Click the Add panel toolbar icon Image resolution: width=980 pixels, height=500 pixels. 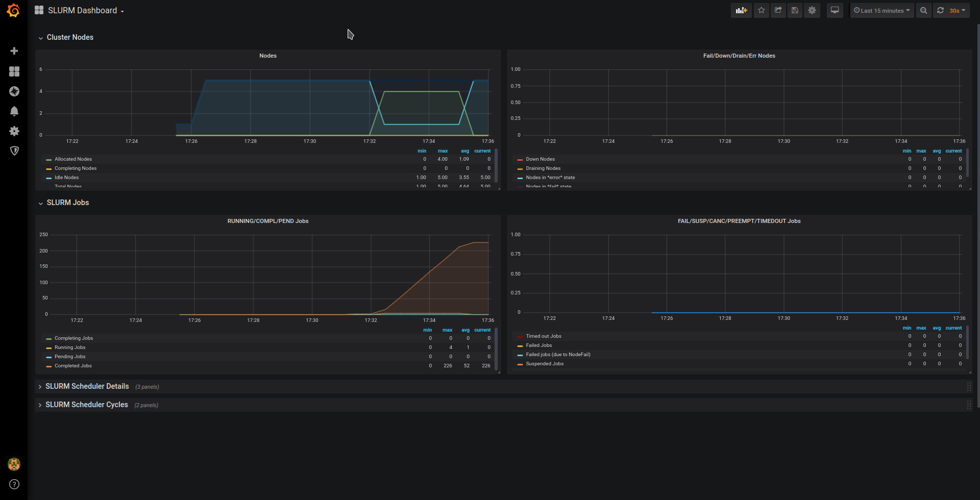[741, 11]
